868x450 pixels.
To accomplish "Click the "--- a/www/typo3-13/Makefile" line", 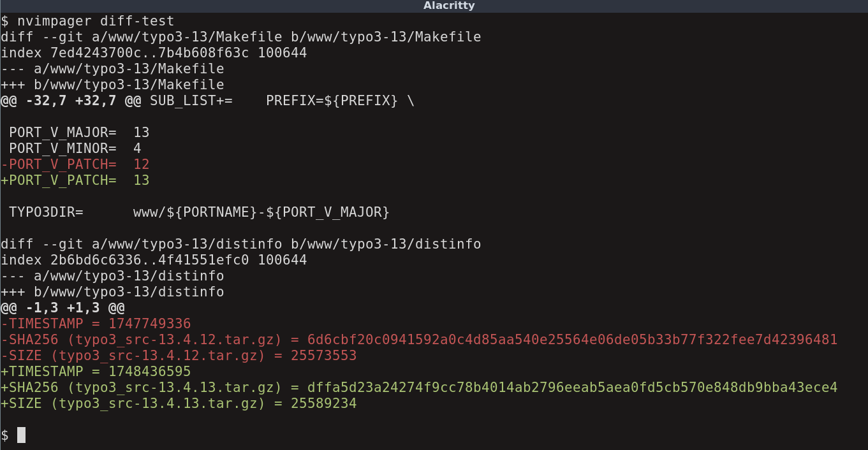I will click(x=112, y=69).
